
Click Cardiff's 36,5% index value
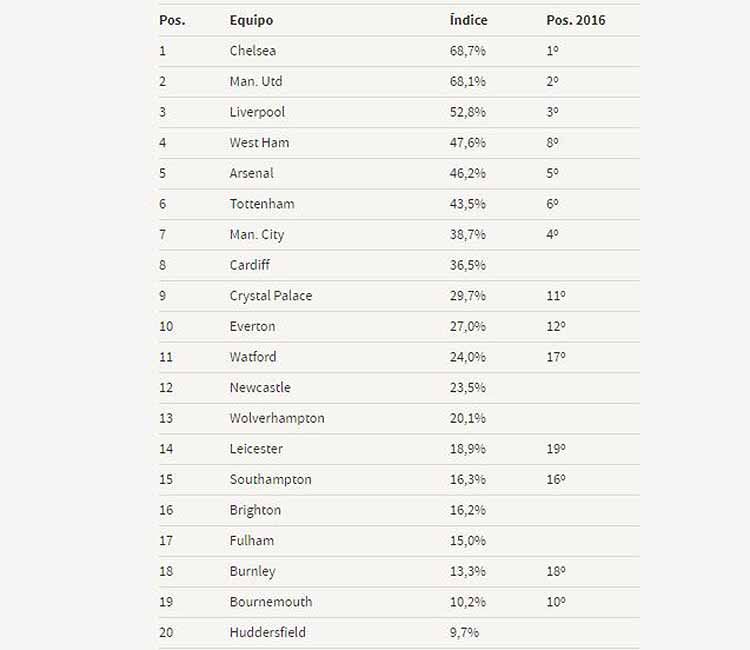(x=467, y=265)
